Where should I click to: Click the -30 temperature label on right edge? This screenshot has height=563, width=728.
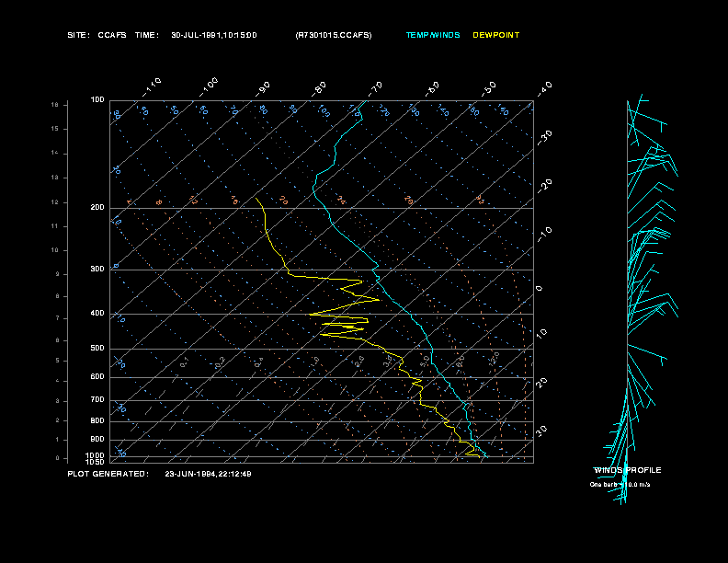(545, 138)
